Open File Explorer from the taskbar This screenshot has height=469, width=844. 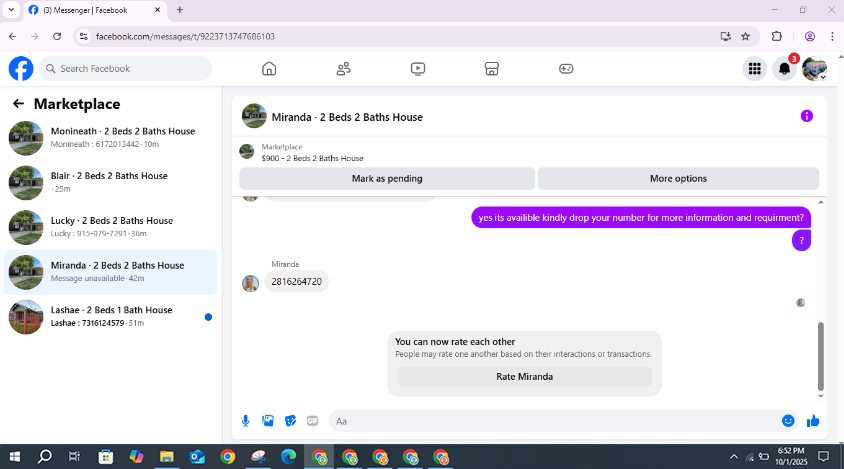tap(167, 457)
